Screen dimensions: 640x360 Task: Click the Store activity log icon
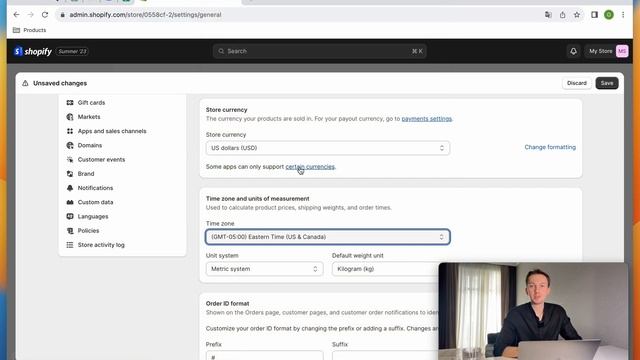tap(70, 245)
